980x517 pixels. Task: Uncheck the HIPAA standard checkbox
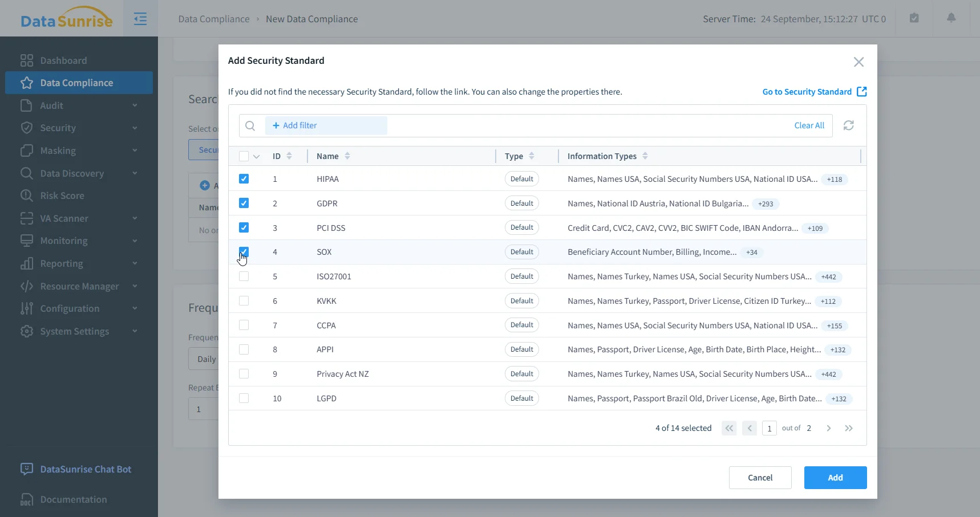click(x=244, y=178)
